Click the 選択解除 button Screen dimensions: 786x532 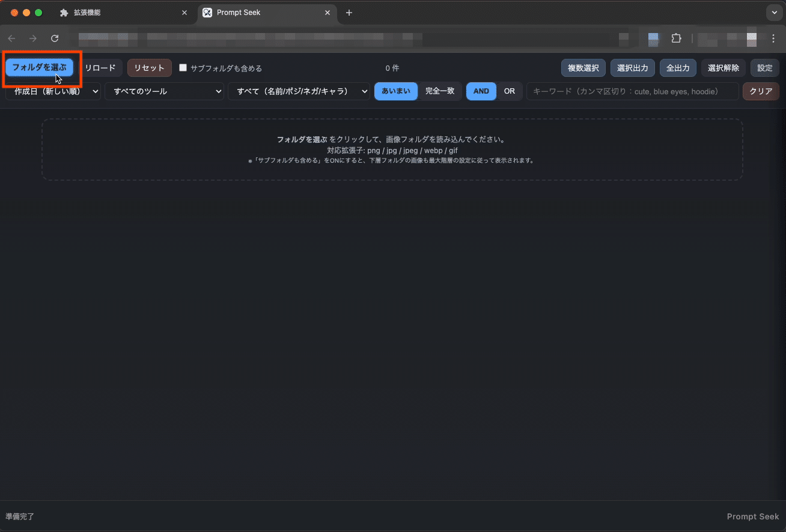[724, 68]
